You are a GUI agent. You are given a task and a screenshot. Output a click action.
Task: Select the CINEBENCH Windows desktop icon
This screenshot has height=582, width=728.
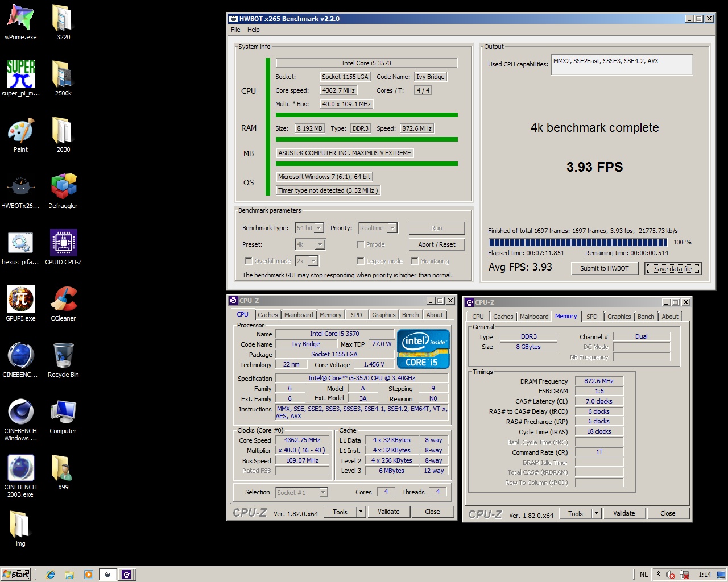[x=20, y=421]
